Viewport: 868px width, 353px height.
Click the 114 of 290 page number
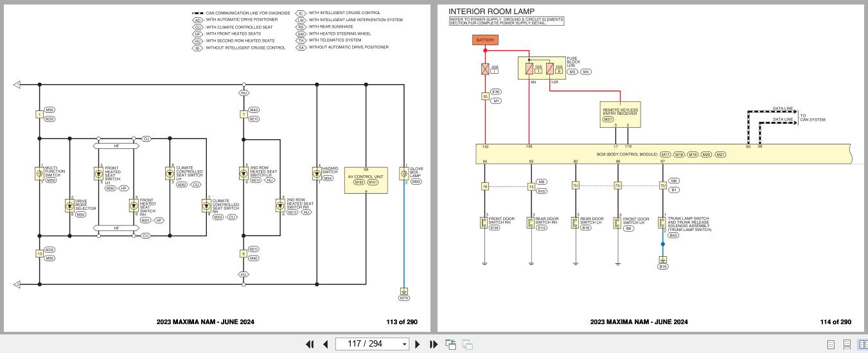tap(836, 322)
